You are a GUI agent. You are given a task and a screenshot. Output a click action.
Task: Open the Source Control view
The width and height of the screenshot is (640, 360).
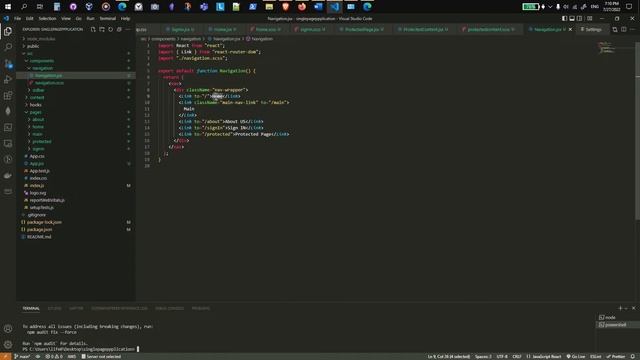8,63
